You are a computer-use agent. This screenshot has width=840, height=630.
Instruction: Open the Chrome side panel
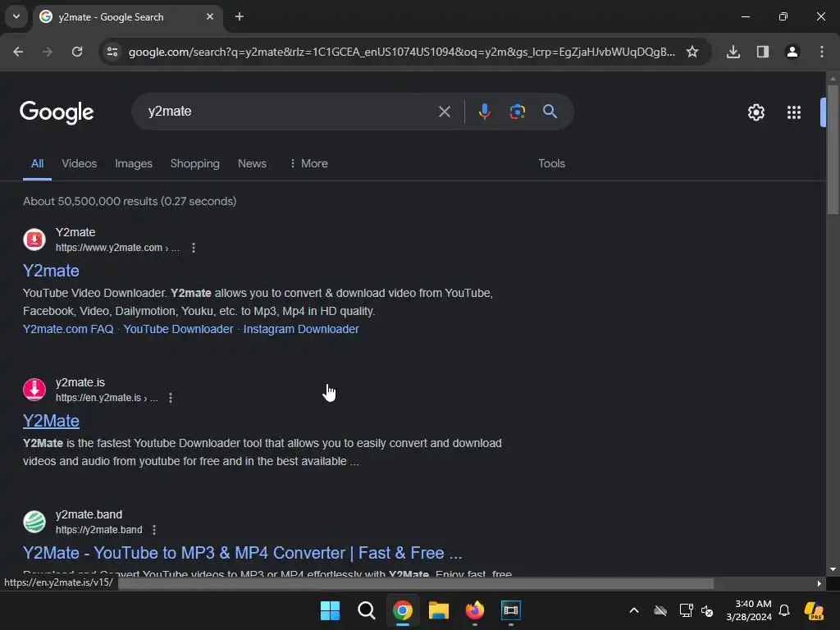(x=763, y=52)
